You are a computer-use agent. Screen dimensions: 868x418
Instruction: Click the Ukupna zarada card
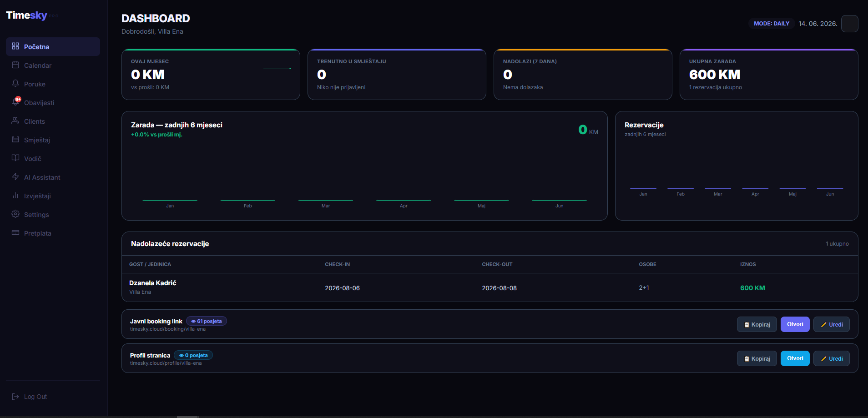[769, 74]
